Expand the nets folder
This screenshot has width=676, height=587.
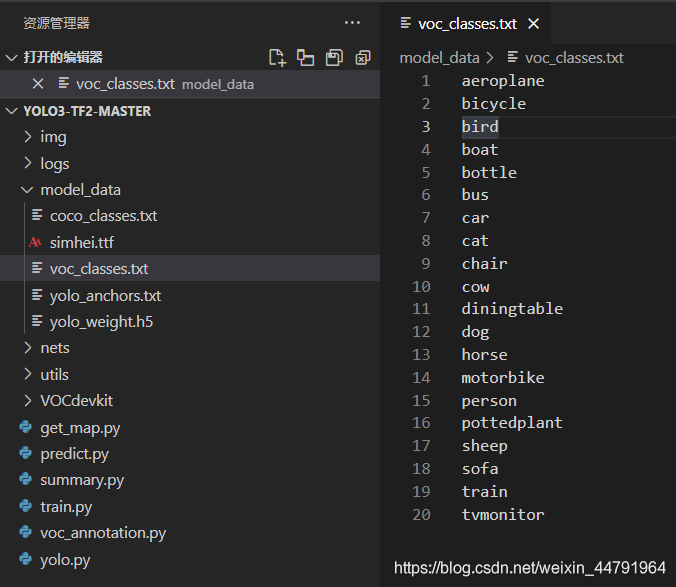coord(28,347)
